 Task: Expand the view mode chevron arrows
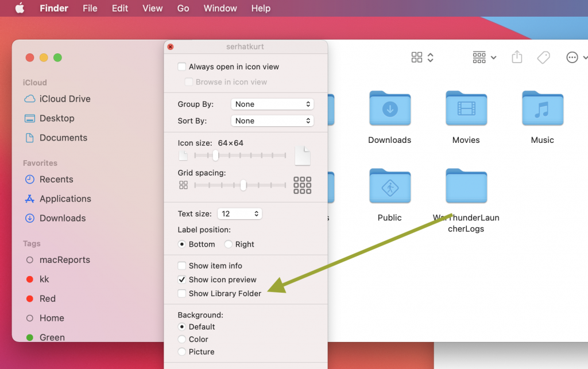(x=431, y=57)
